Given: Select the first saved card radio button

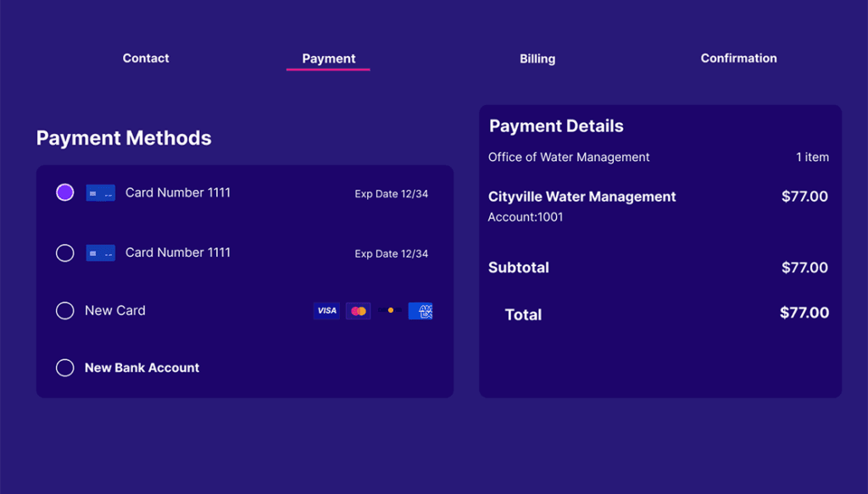Looking at the screenshot, I should point(65,192).
